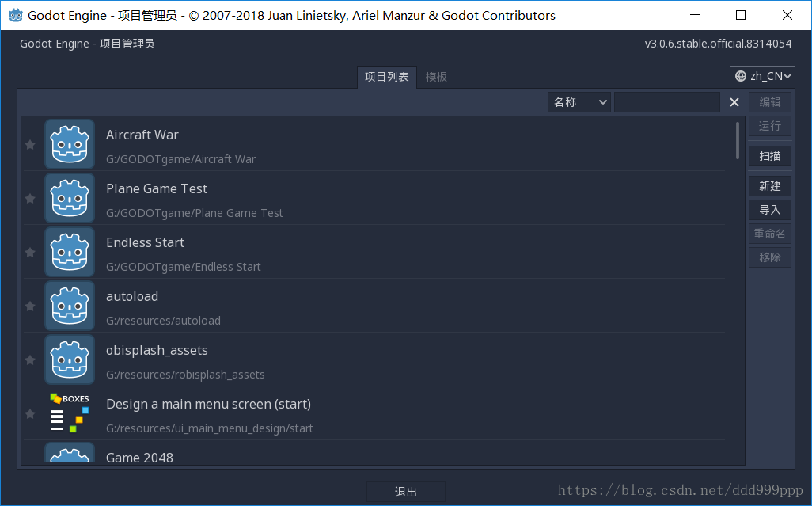Select the Game 2048 project name

pos(140,458)
